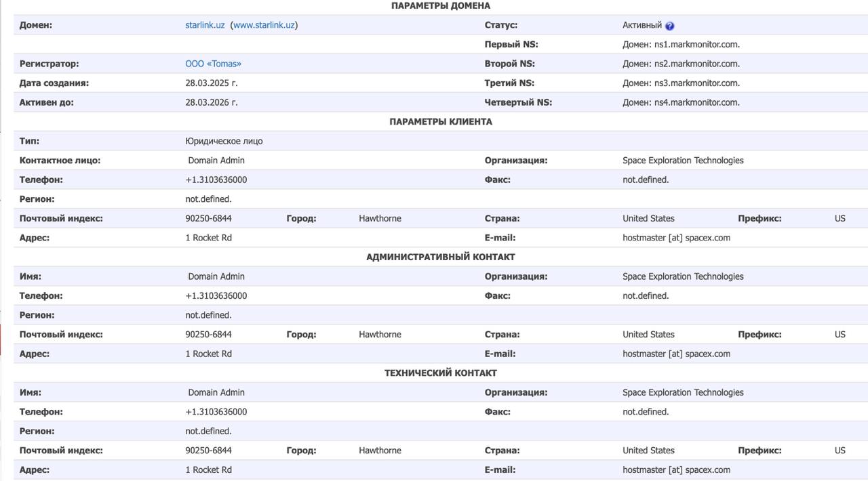Click Domain Admin name in technical contact
This screenshot has height=481, width=868.
click(216, 392)
